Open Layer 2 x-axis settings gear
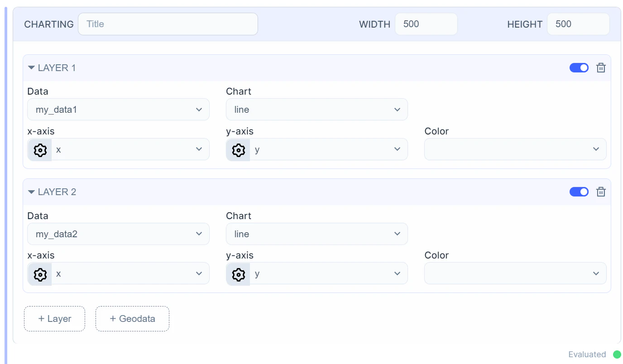This screenshot has width=623, height=364. [40, 274]
